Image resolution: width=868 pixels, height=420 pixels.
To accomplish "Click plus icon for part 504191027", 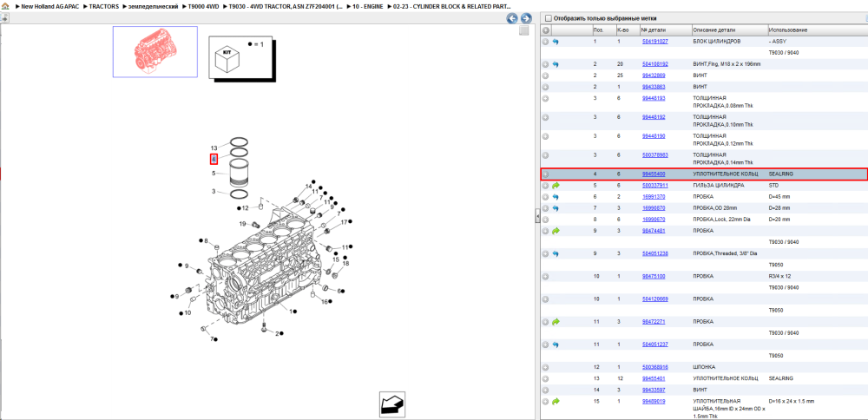I will (x=545, y=42).
